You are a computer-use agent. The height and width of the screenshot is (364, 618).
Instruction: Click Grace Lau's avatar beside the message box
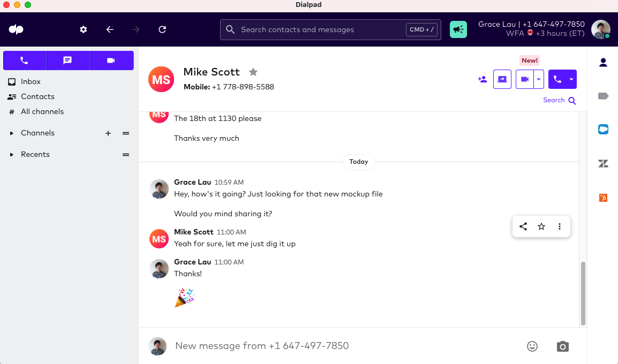coord(157,346)
